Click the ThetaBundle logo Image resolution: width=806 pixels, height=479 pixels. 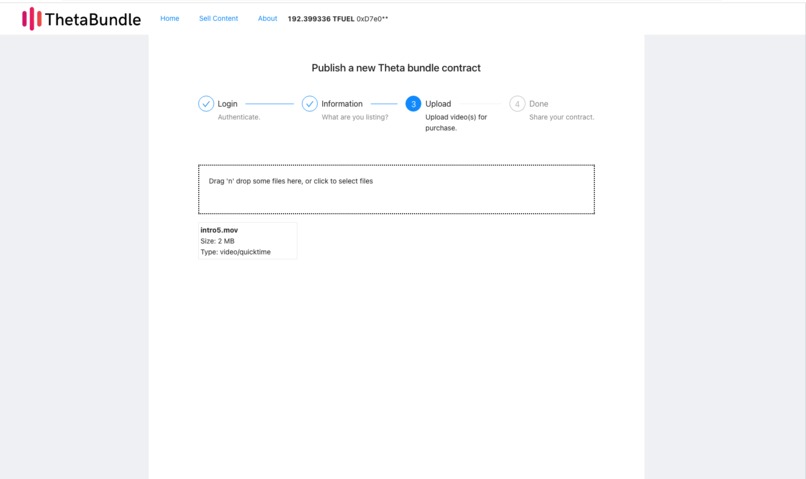click(81, 19)
